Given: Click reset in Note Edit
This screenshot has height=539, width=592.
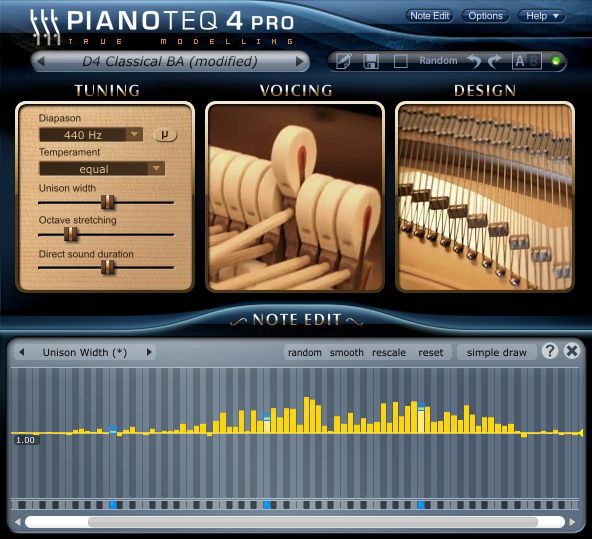Looking at the screenshot, I should click(430, 353).
